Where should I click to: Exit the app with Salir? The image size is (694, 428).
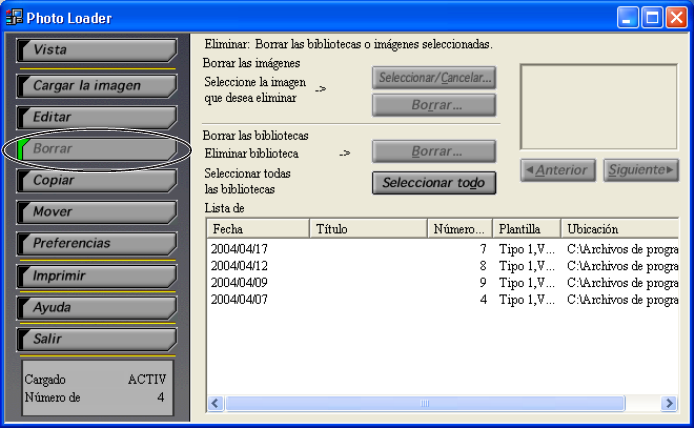click(96, 339)
